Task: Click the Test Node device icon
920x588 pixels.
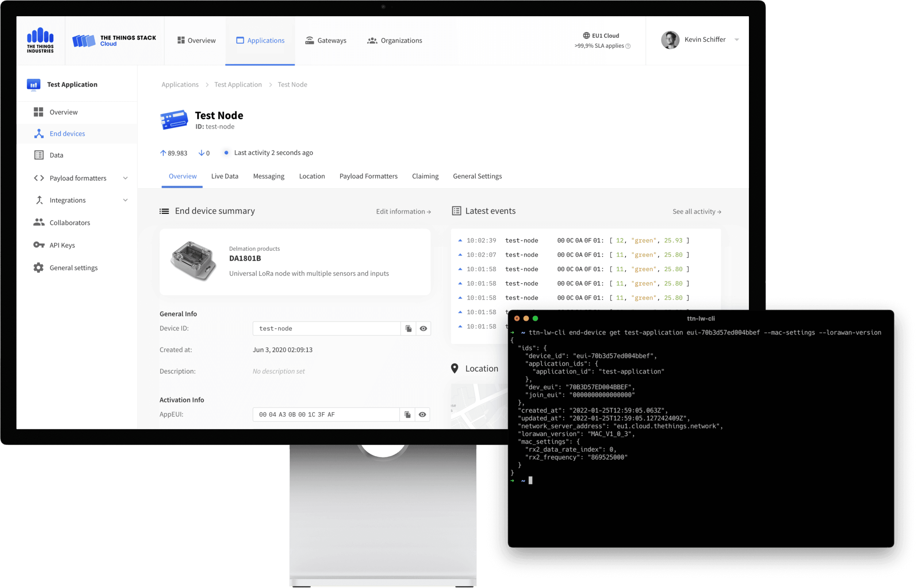Action: [x=174, y=120]
